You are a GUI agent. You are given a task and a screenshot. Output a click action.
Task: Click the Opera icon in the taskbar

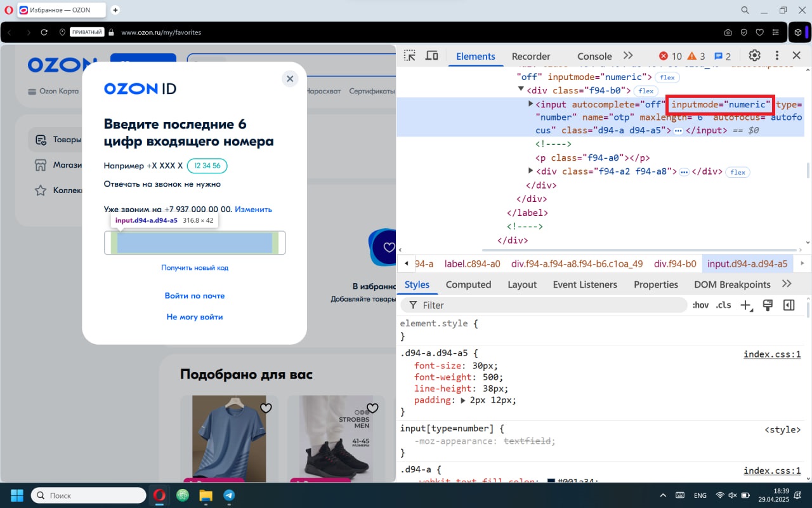[x=159, y=495]
